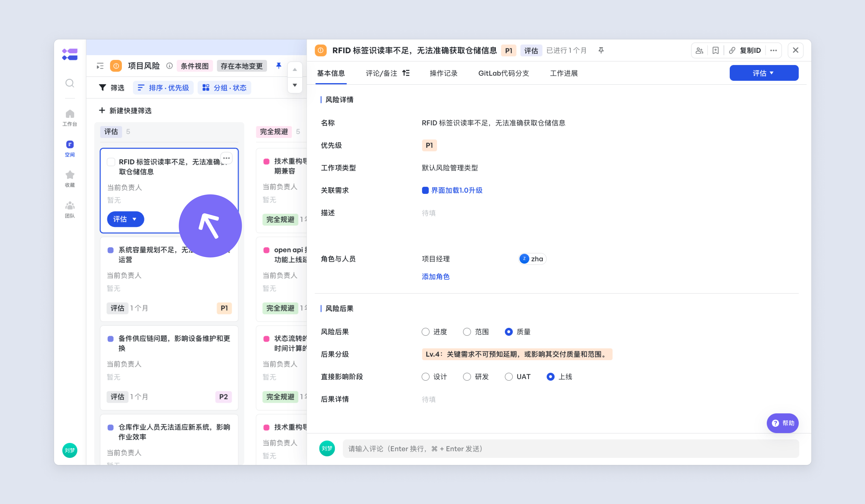Click the bookmark icon in detail header
The image size is (865, 504).
coord(715,50)
